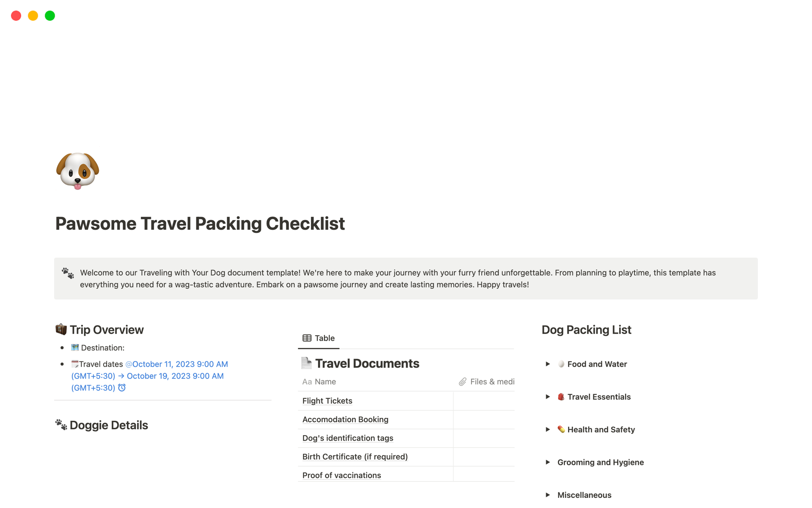812x508 pixels.
Task: Click the October 11, 2023 travel date
Action: (178, 364)
